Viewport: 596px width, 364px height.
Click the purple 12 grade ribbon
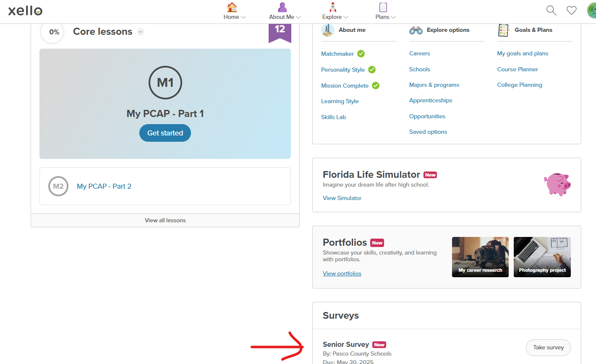[x=280, y=33]
